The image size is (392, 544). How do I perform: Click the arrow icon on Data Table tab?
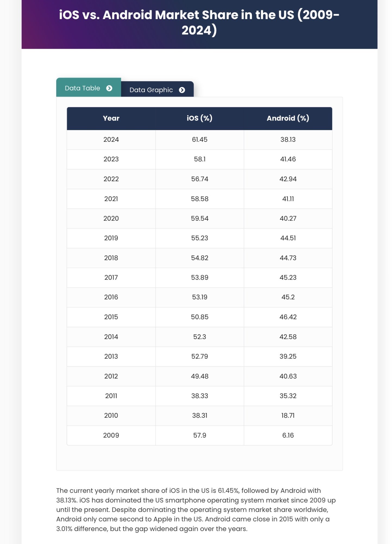point(109,88)
